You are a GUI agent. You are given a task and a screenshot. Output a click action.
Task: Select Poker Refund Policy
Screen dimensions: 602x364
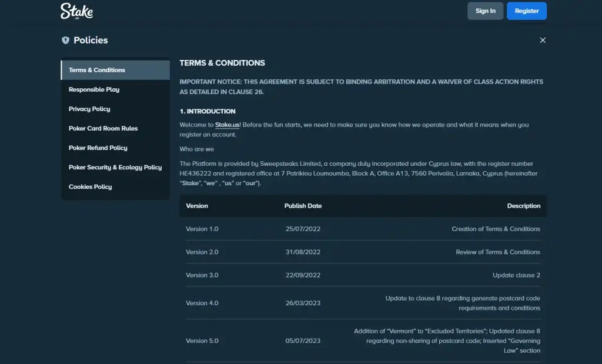(115, 148)
